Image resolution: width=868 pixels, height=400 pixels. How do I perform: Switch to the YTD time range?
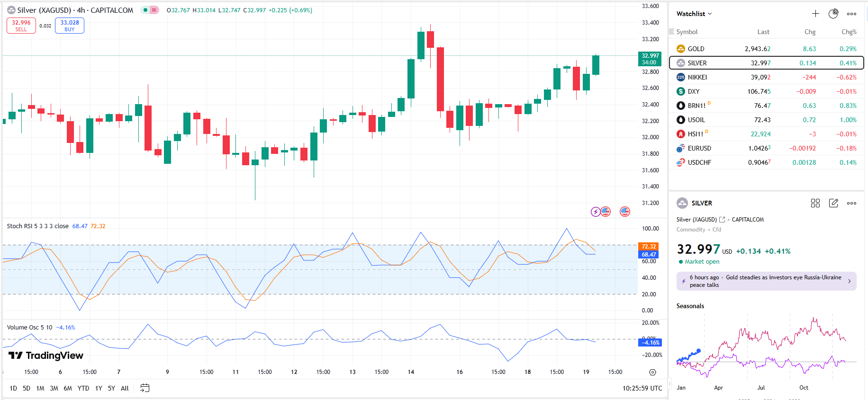point(83,388)
